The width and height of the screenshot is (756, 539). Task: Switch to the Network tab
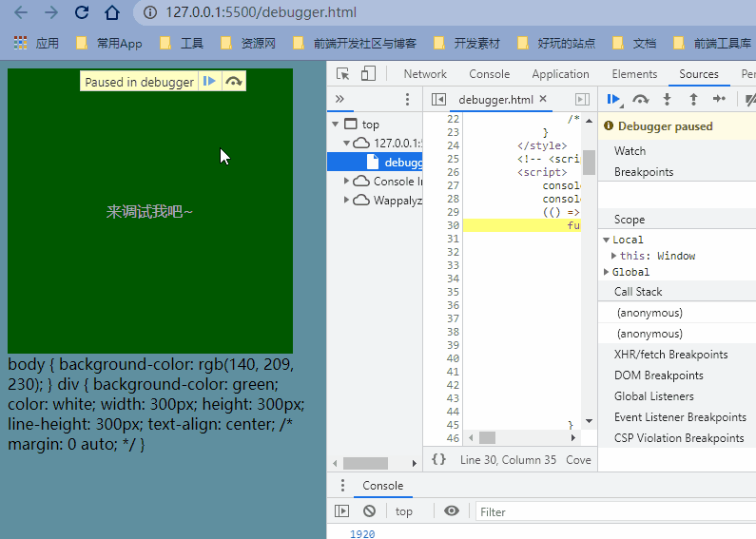tap(425, 74)
